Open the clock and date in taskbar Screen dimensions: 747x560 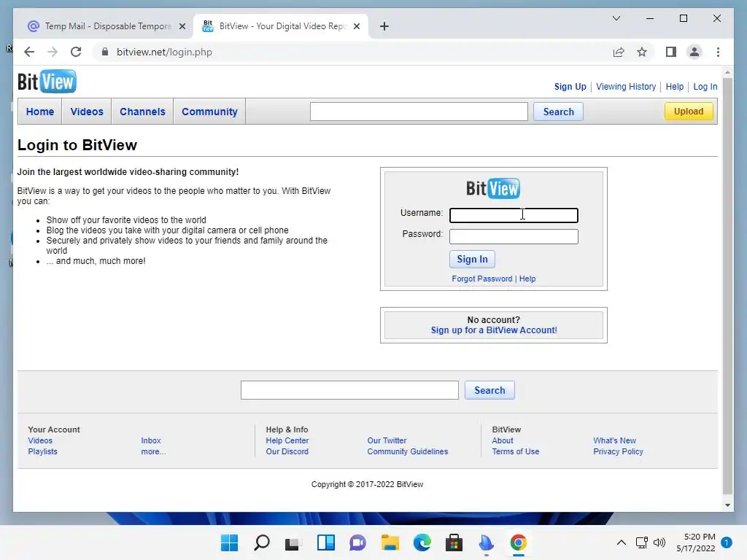tap(695, 542)
